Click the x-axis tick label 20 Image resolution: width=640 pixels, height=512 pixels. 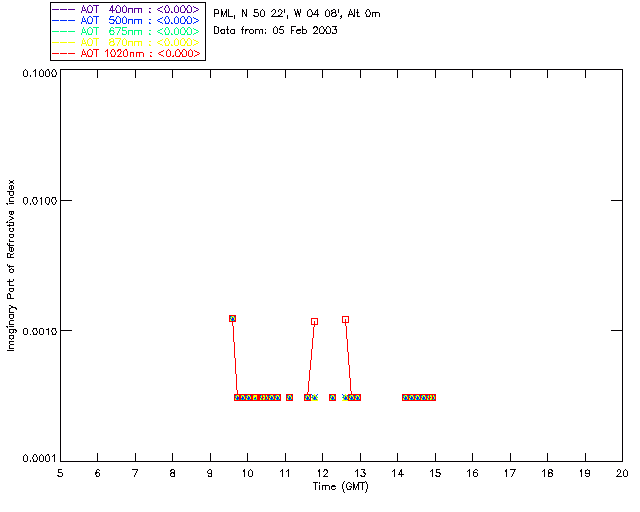(x=622, y=473)
